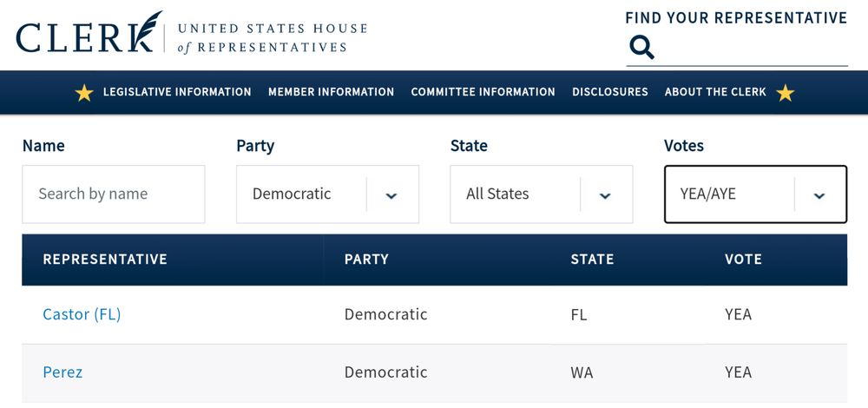Click the magnifying glass search icon

641,48
